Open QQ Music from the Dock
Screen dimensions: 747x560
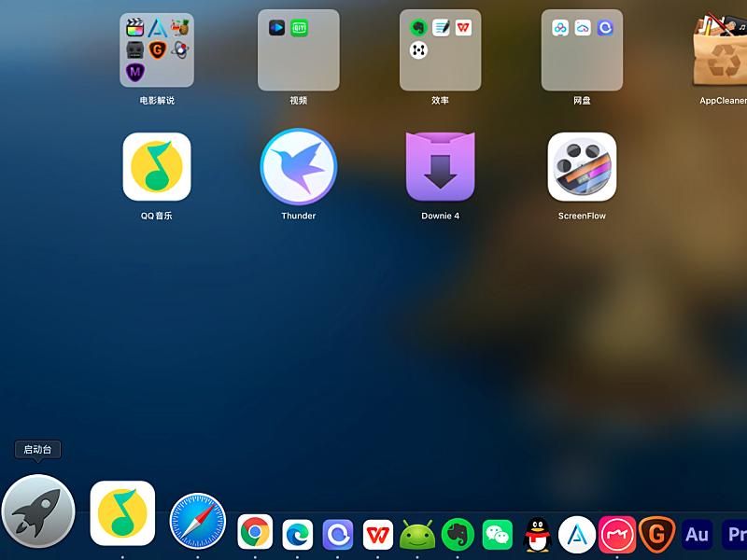click(122, 513)
